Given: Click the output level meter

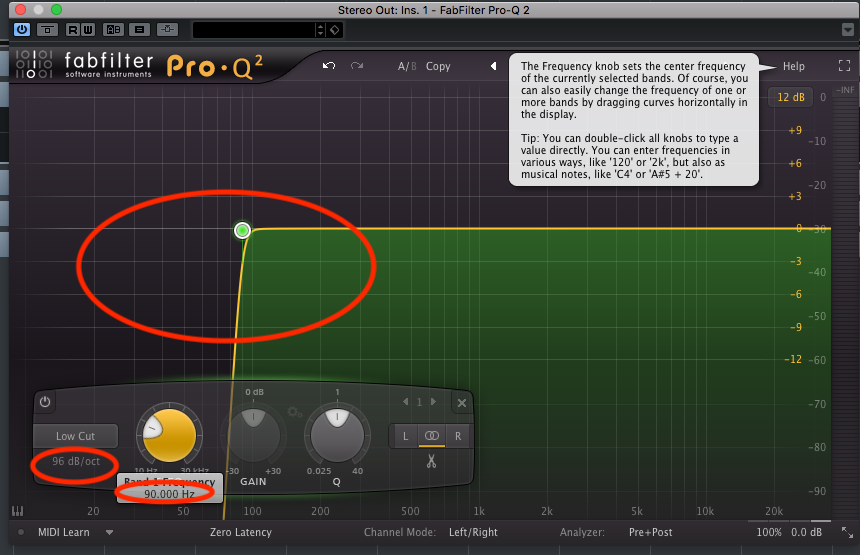Looking at the screenshot, I should (846, 307).
